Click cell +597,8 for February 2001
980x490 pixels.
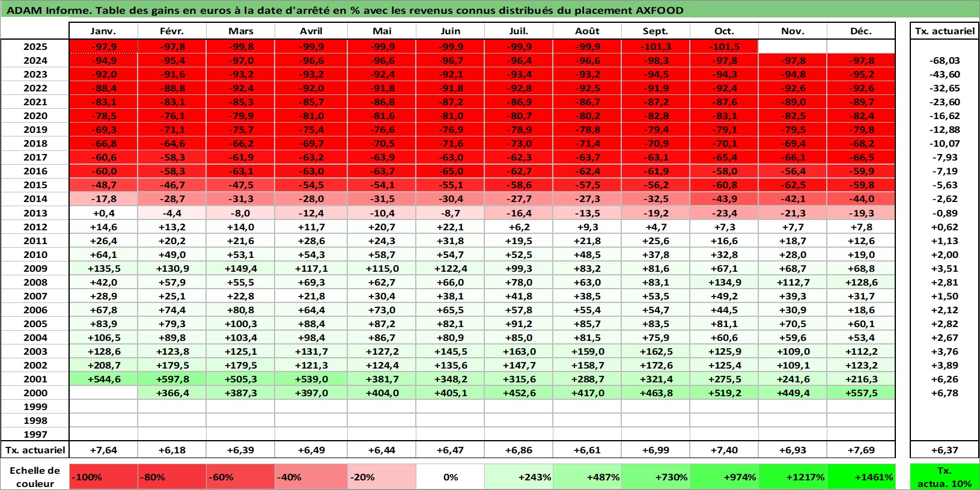coord(172,379)
